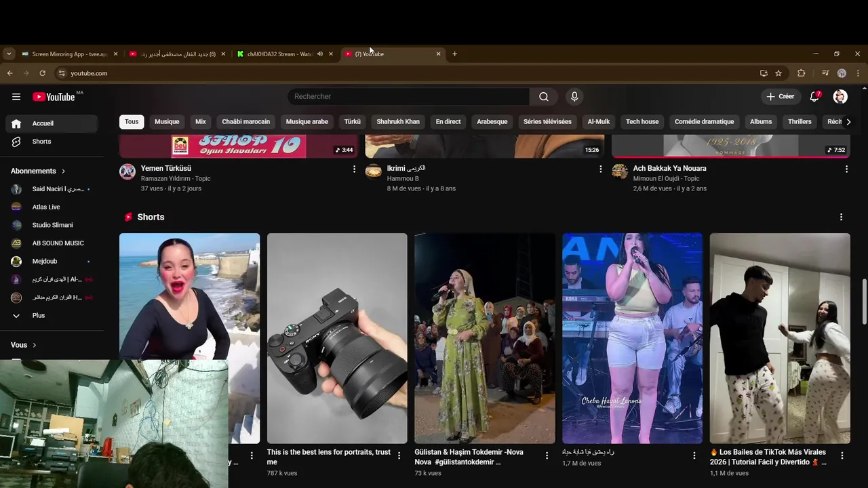Viewport: 868px width, 488px height.
Task: Click the Ikrimi video title
Action: click(406, 168)
